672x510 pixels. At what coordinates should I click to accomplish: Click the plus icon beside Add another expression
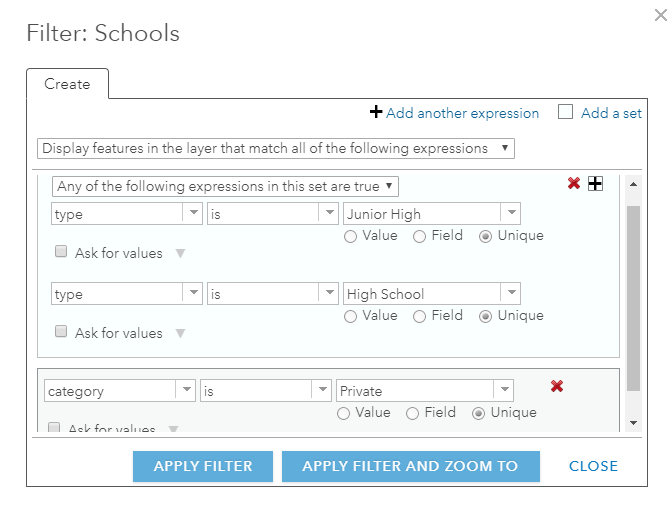(376, 113)
